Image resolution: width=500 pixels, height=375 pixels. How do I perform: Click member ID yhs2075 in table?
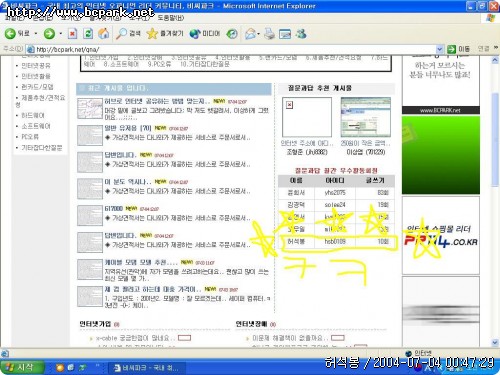click(335, 193)
